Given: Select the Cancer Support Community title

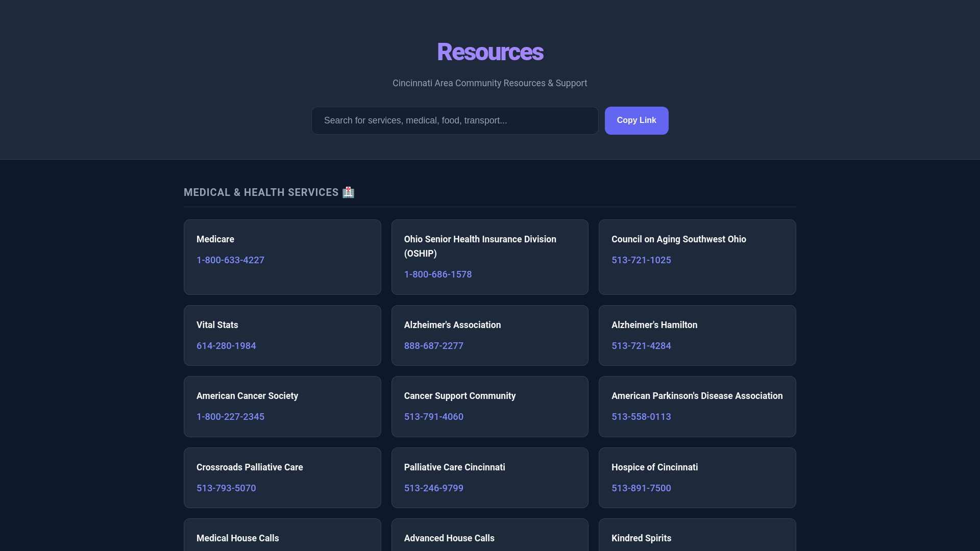Looking at the screenshot, I should 460,396.
